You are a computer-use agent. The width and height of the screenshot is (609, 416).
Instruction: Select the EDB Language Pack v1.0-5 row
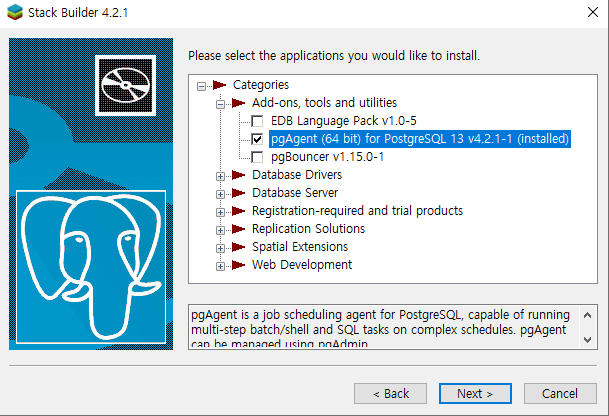(344, 121)
